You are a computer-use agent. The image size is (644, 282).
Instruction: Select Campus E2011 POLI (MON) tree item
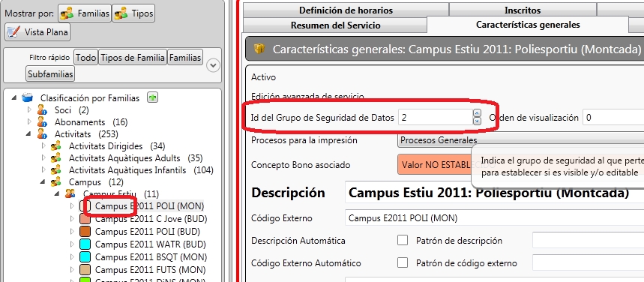(x=149, y=206)
